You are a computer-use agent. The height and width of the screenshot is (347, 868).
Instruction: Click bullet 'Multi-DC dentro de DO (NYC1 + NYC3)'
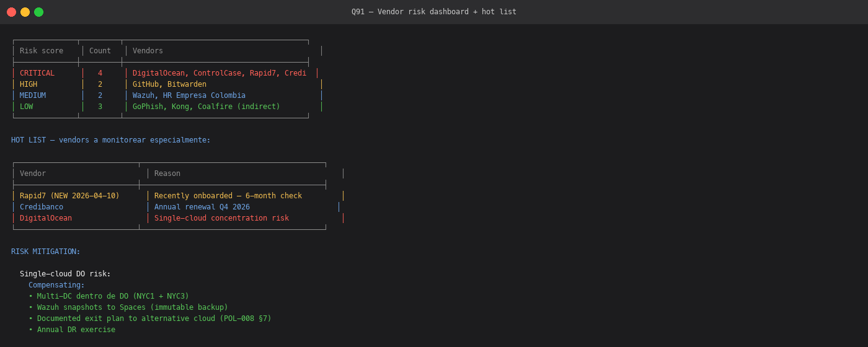tap(108, 296)
